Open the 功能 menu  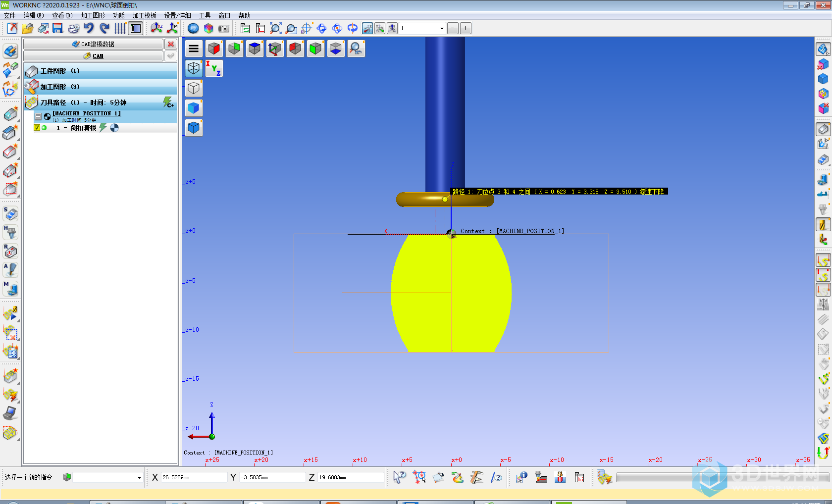click(119, 15)
